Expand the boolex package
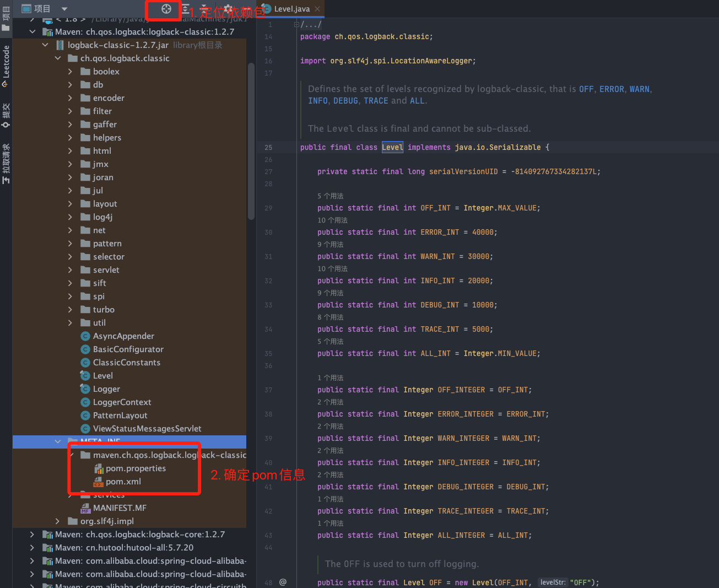The height and width of the screenshot is (588, 719). 70,72
